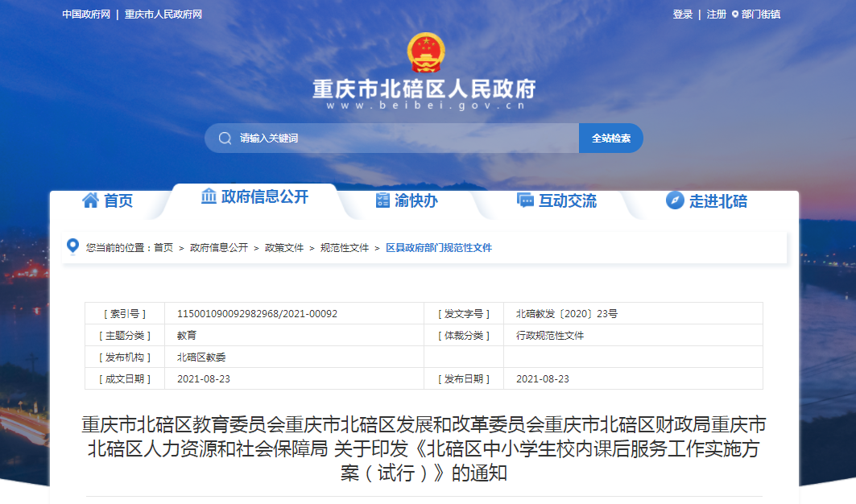Click the 登录 link
Image resolution: width=856 pixels, height=504 pixels.
(x=682, y=14)
